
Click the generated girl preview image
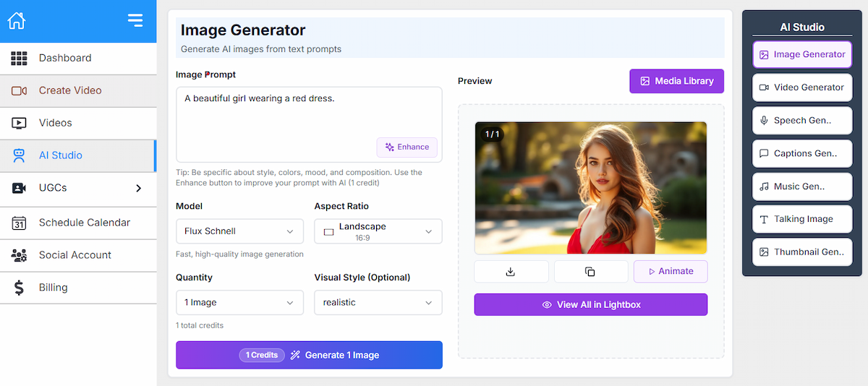click(x=591, y=188)
